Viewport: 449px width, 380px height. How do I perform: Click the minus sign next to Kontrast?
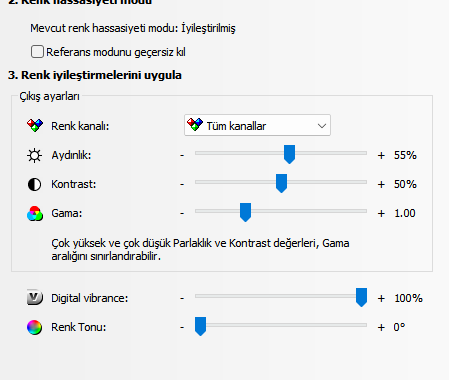[182, 184]
